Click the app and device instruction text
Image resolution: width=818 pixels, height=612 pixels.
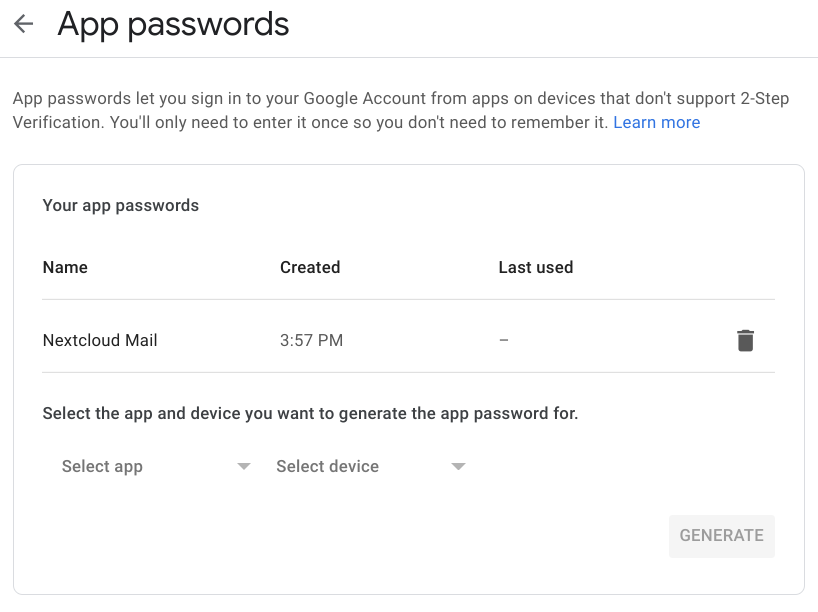[x=310, y=413]
